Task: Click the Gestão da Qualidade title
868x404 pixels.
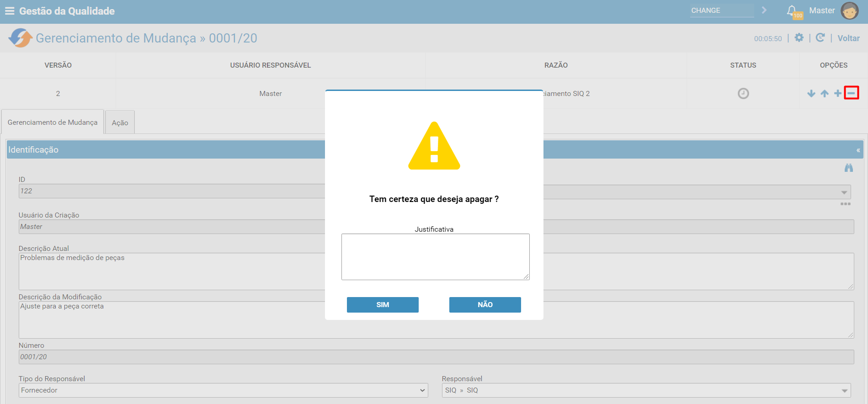Action: click(x=67, y=11)
